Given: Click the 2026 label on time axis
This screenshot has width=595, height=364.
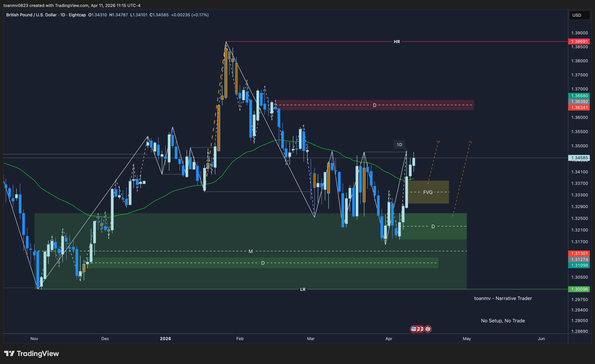Looking at the screenshot, I should coord(165,339).
